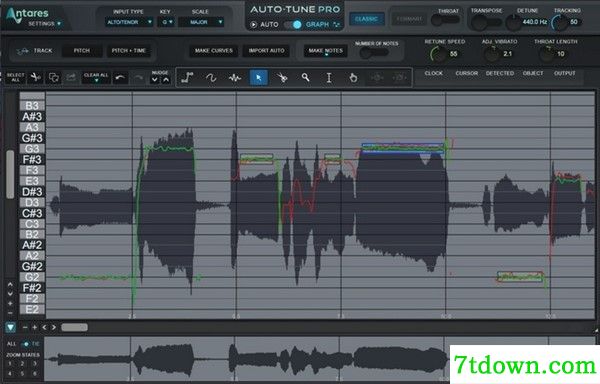The height and width of the screenshot is (384, 600).
Task: Nudge selection down
Action: click(154, 80)
